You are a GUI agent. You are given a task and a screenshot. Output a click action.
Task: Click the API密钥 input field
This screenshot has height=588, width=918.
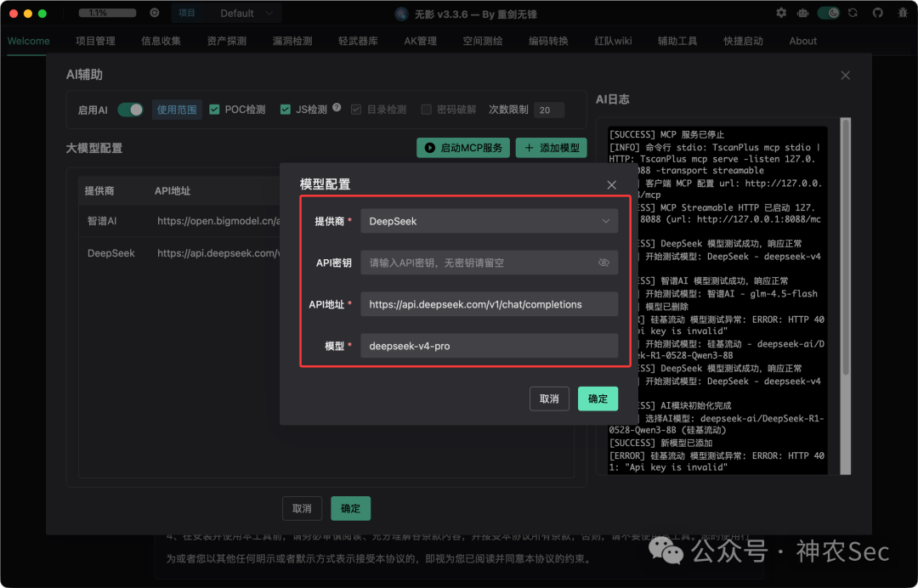click(489, 263)
